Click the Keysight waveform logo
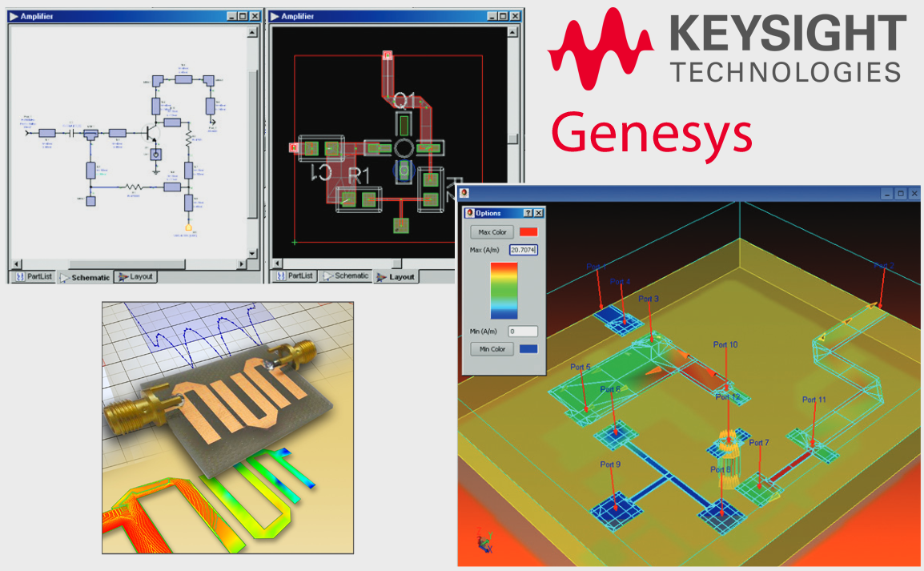Viewport: 924px width, 571px height. point(601,48)
